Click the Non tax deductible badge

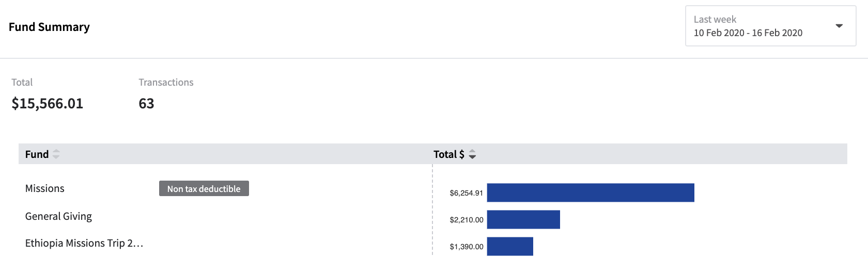tap(204, 188)
